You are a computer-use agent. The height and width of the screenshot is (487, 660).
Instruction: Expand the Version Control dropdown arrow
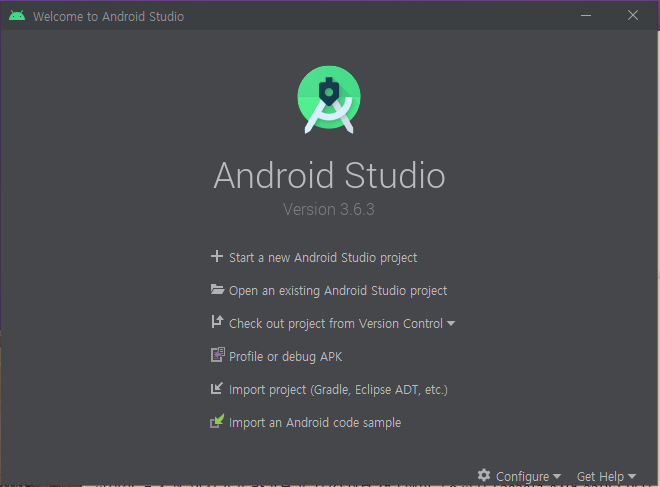451,324
